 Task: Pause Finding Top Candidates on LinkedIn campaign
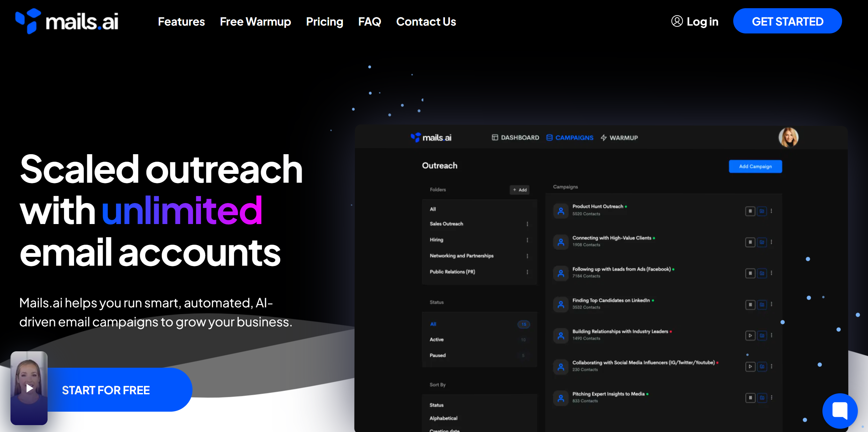pos(750,304)
